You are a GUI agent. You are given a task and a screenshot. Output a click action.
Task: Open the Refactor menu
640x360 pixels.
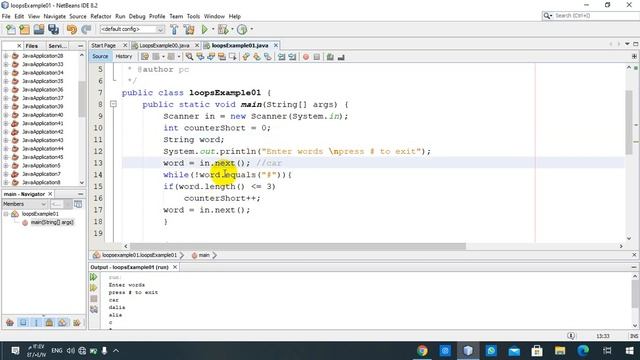[101, 16]
